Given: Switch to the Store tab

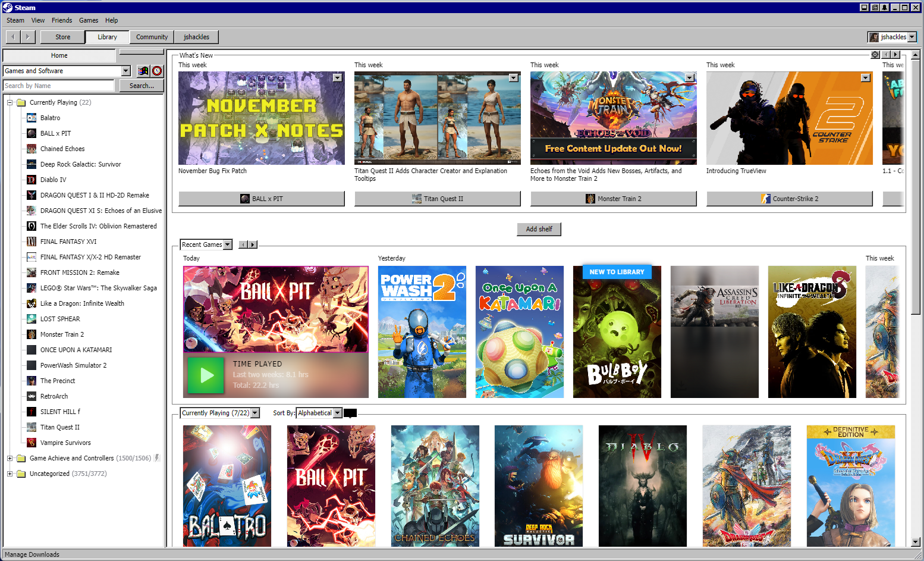Looking at the screenshot, I should (x=62, y=37).
